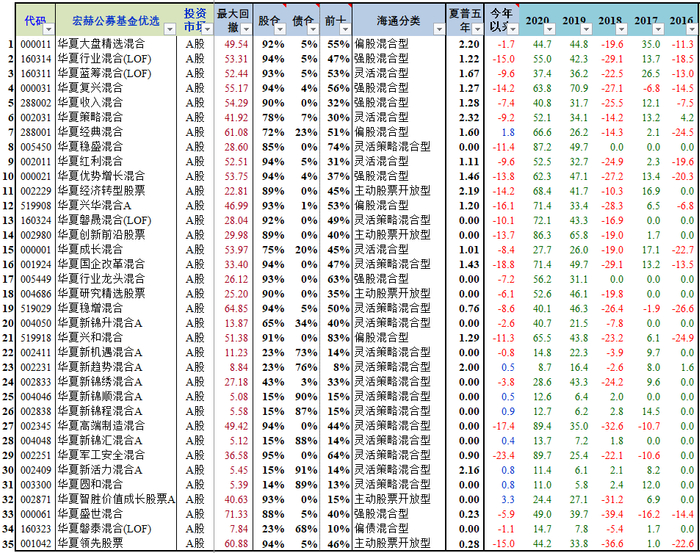This screenshot has width=700, height=553.
Task: Select fund name 华夏策略混合
Action: click(90, 117)
